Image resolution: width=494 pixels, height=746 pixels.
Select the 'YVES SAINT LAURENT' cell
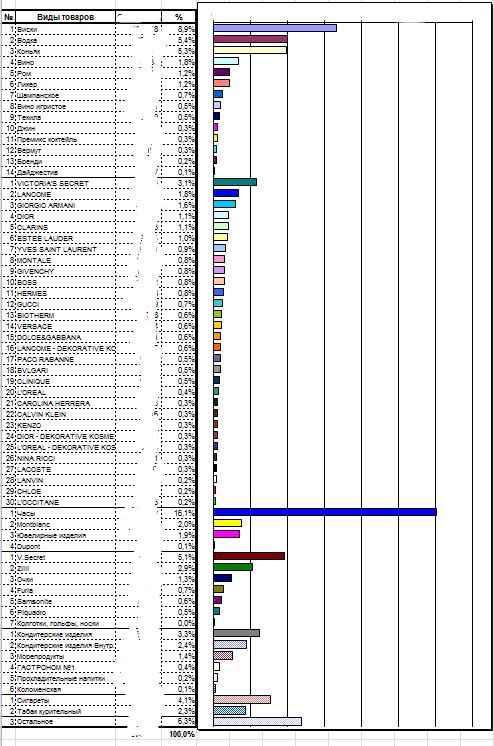[66, 249]
